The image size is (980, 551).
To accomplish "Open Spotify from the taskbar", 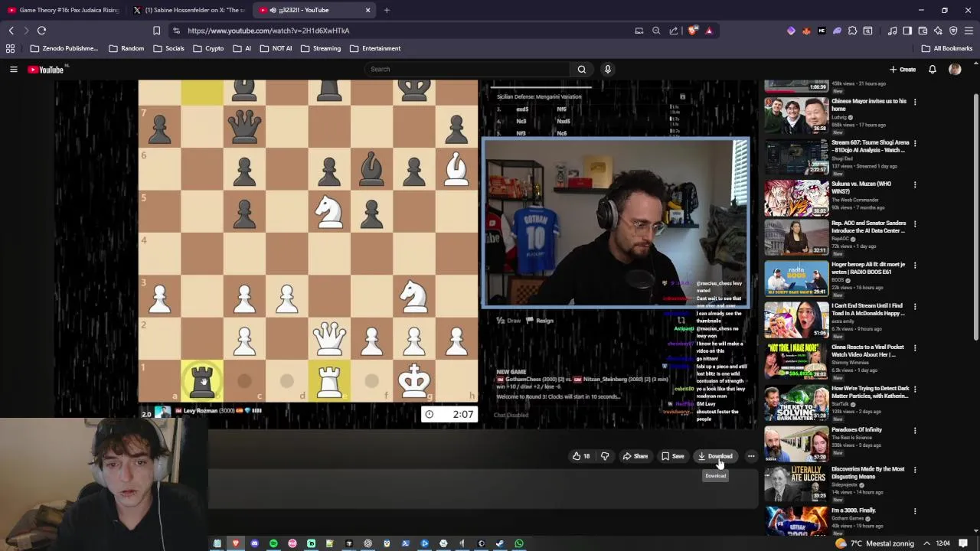I will tap(273, 543).
